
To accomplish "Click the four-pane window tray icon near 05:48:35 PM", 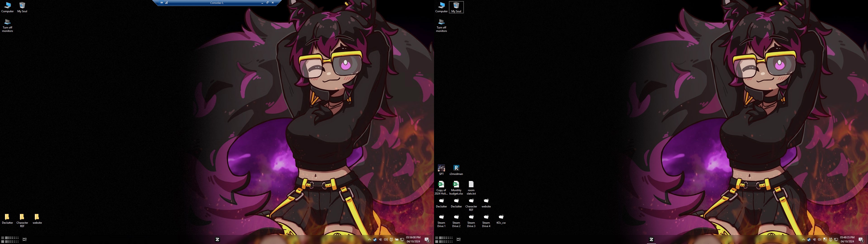I will pyautogui.click(x=825, y=240).
